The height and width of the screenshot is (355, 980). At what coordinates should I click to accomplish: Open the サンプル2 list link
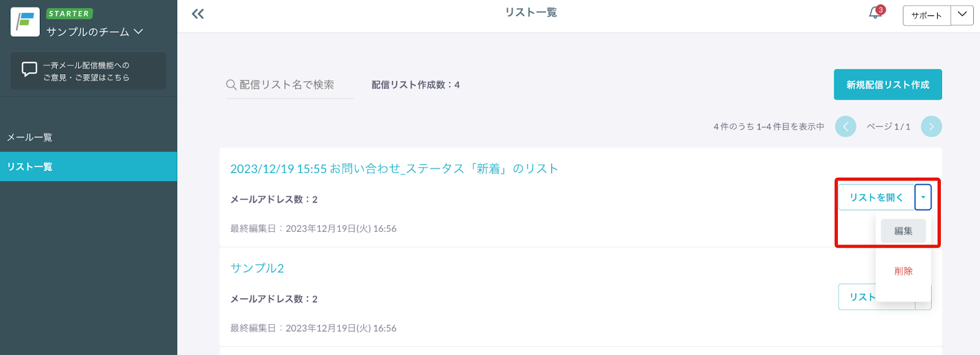click(257, 268)
